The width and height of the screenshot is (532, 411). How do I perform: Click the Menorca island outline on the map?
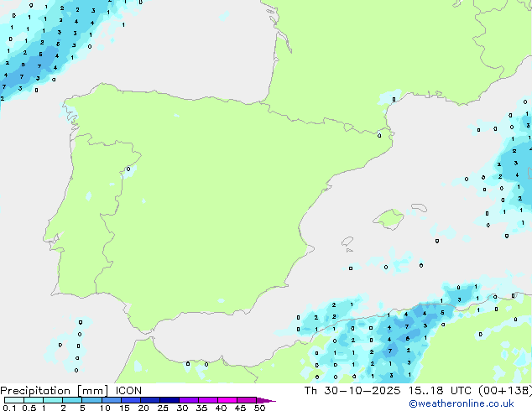click(x=420, y=207)
